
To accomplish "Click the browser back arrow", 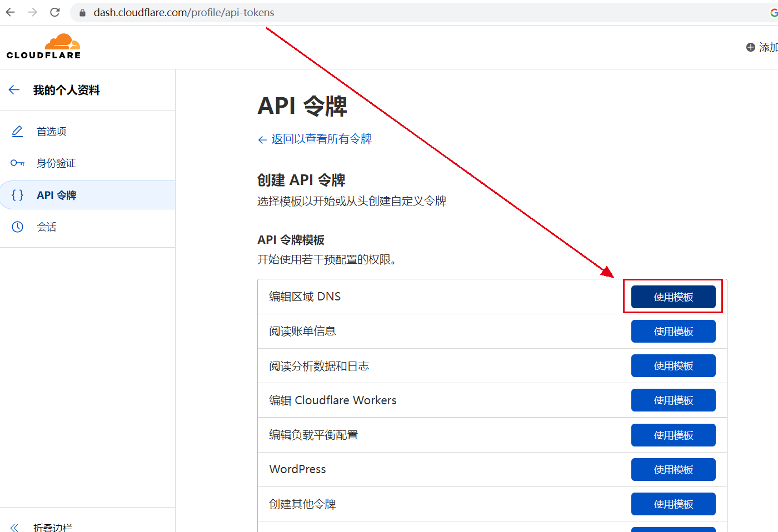I will pyautogui.click(x=11, y=12).
